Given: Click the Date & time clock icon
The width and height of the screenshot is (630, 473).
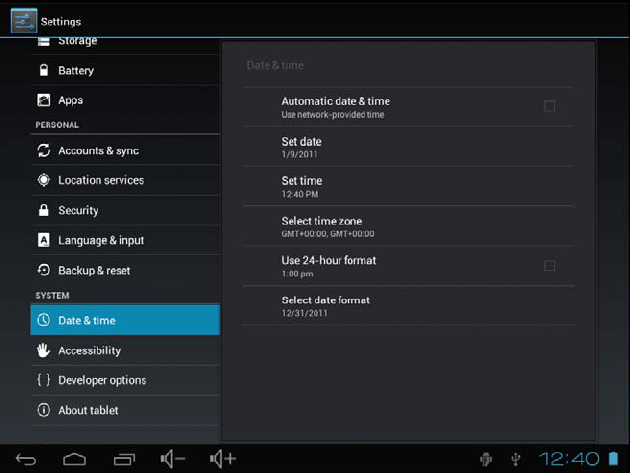Looking at the screenshot, I should (x=44, y=320).
